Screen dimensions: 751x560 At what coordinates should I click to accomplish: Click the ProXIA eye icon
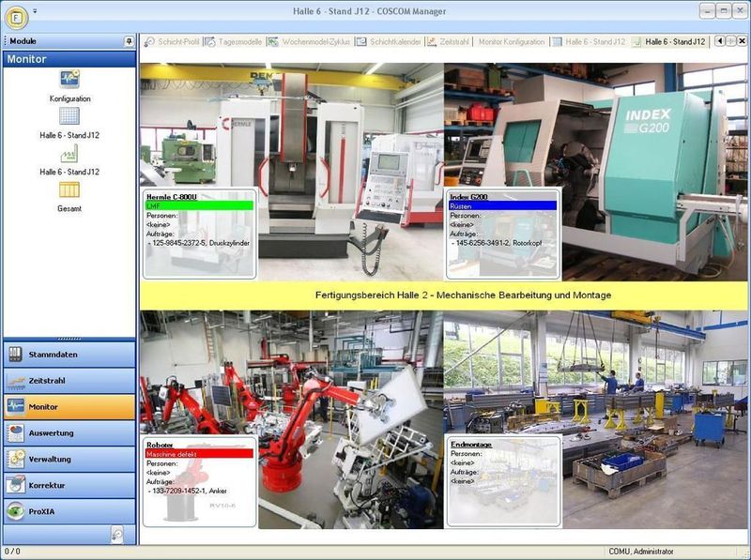(x=15, y=511)
